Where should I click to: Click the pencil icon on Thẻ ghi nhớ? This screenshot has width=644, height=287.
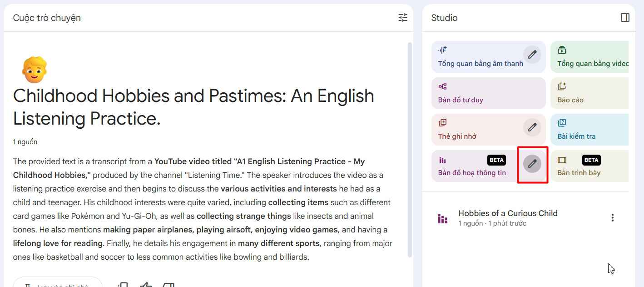[532, 127]
